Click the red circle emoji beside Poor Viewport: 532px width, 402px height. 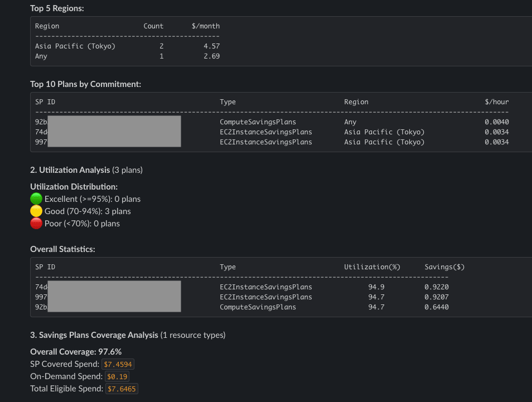click(36, 224)
